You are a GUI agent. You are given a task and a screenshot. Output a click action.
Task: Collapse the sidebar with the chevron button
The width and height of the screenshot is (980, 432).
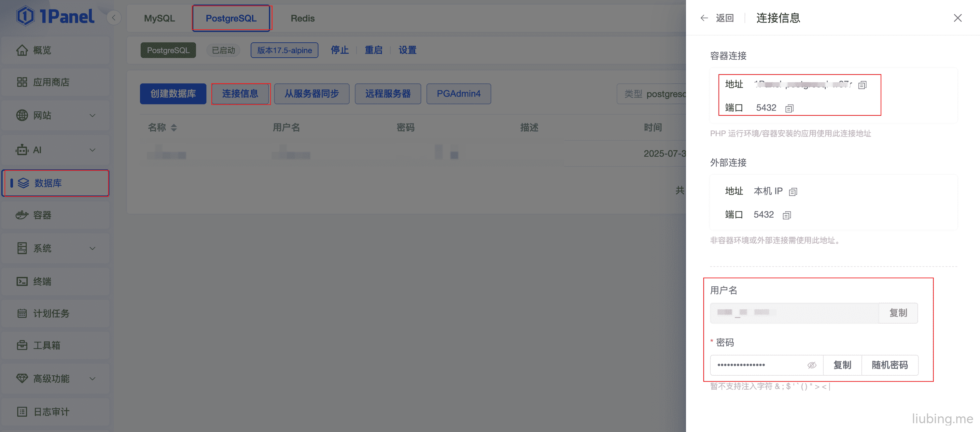113,18
